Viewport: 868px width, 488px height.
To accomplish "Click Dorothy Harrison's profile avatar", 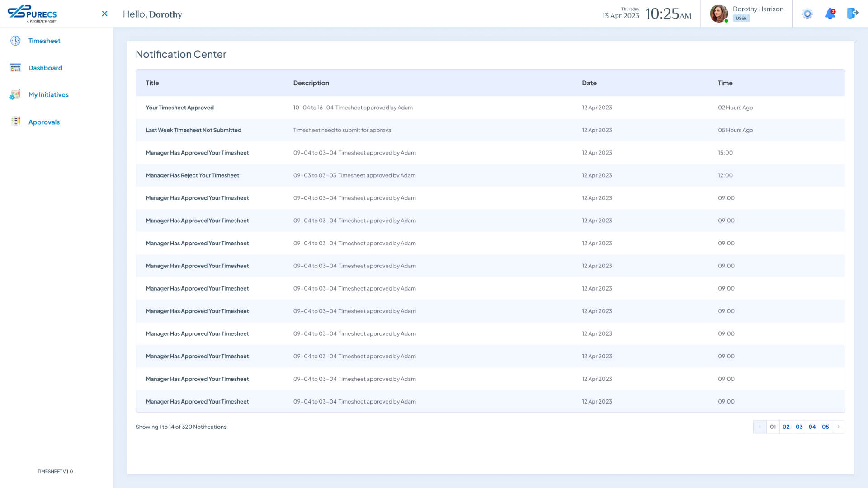I will click(x=719, y=14).
